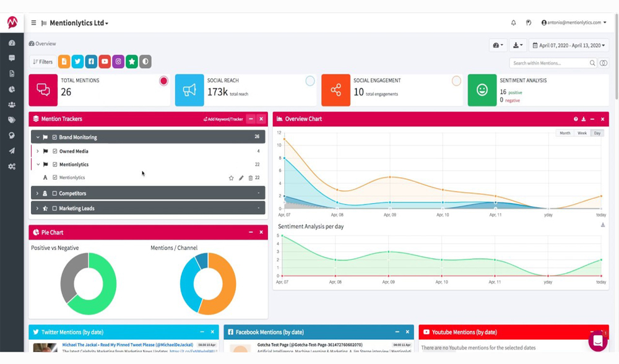Filter by YouTube channel icon
The width and height of the screenshot is (619, 364).
click(105, 61)
